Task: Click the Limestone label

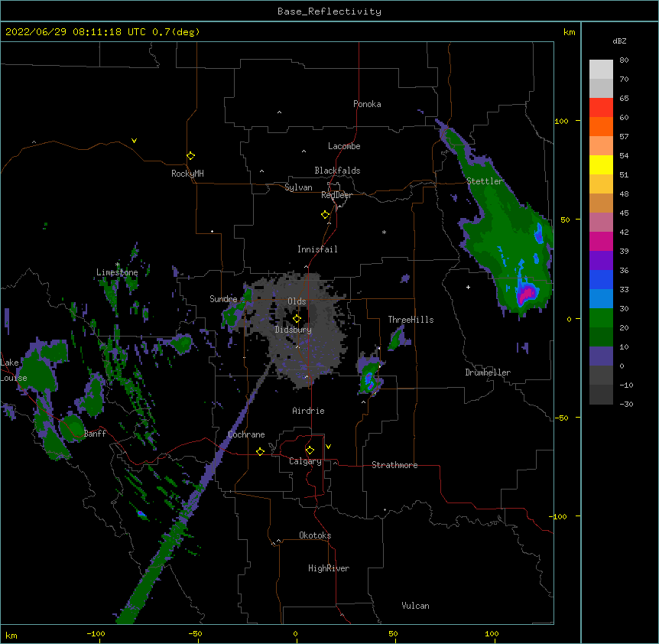Action: (x=117, y=272)
